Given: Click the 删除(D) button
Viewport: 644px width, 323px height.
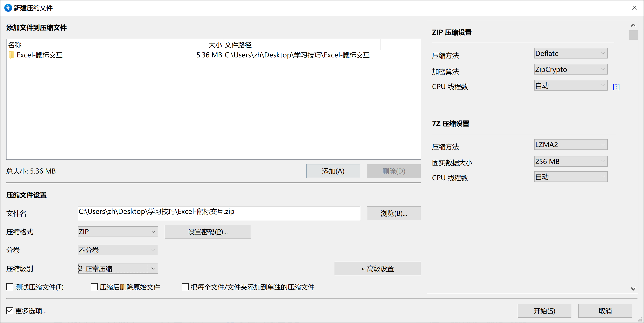Looking at the screenshot, I should click(x=394, y=171).
